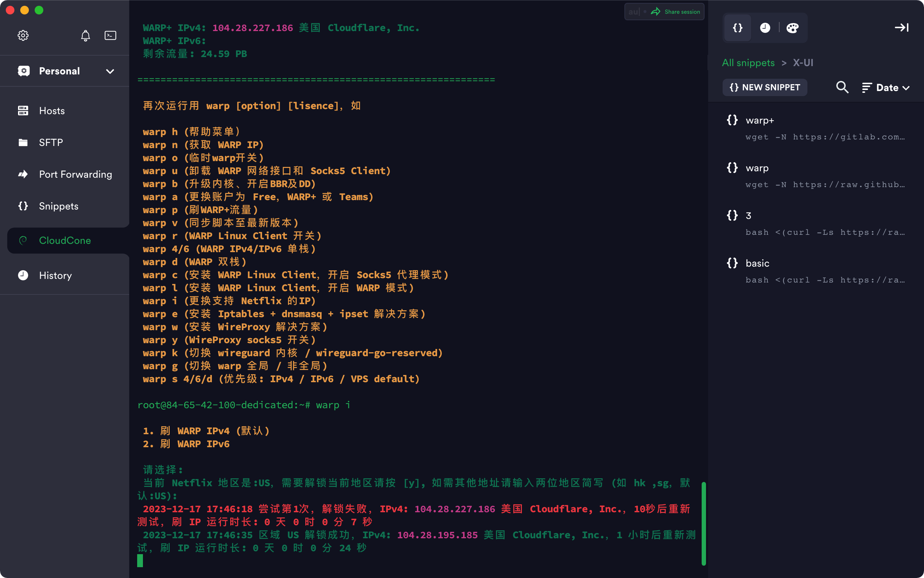Image resolution: width=924 pixels, height=578 pixels.
Task: Search snippets with magnifier icon
Action: point(842,87)
